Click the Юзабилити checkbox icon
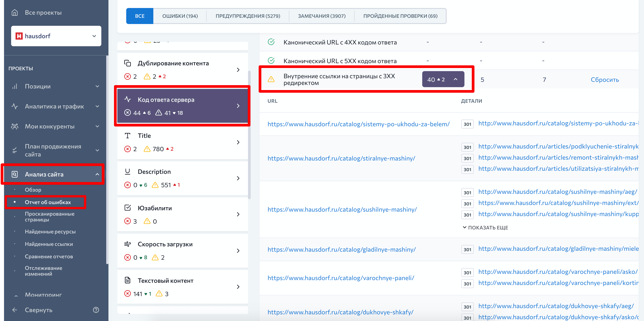644x321 pixels. tap(128, 208)
